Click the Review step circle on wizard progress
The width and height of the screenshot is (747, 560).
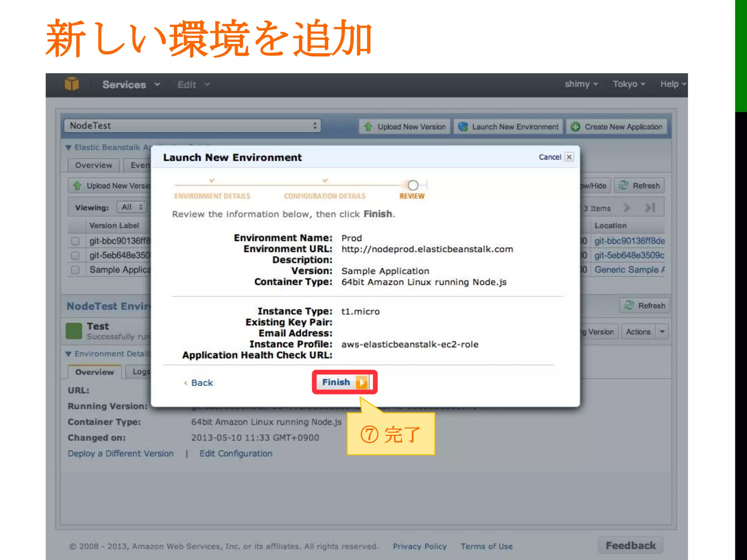tap(413, 185)
